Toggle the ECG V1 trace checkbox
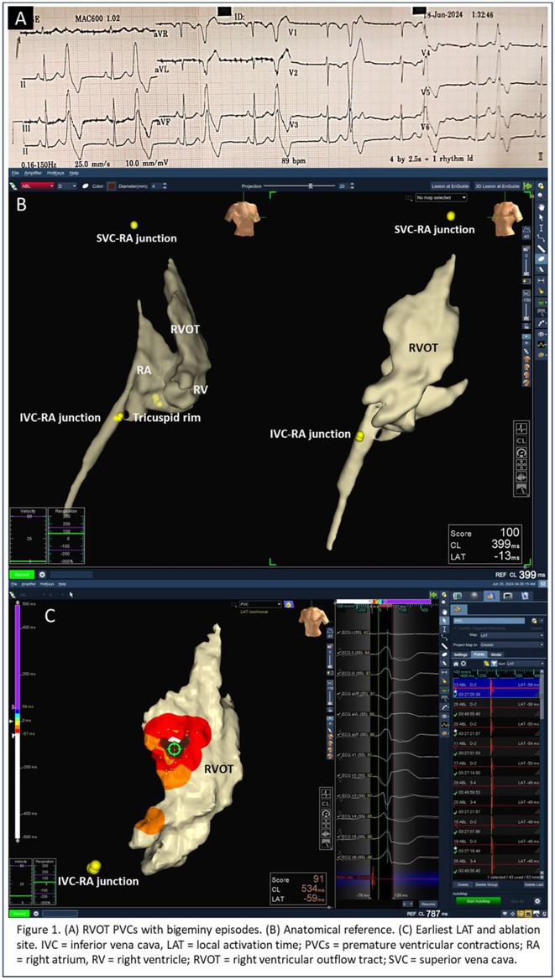The width and height of the screenshot is (555, 980). 340,755
